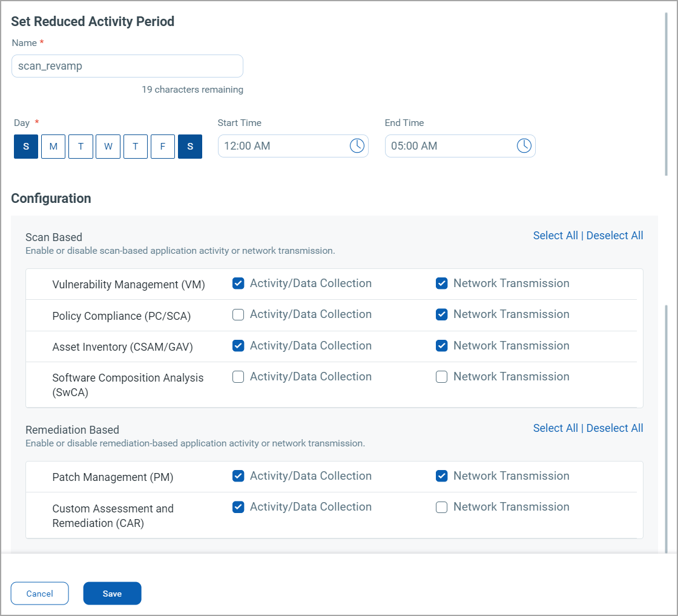Screen dimensions: 678x616
Task: Click Select All for Scan Based
Action: coord(555,236)
